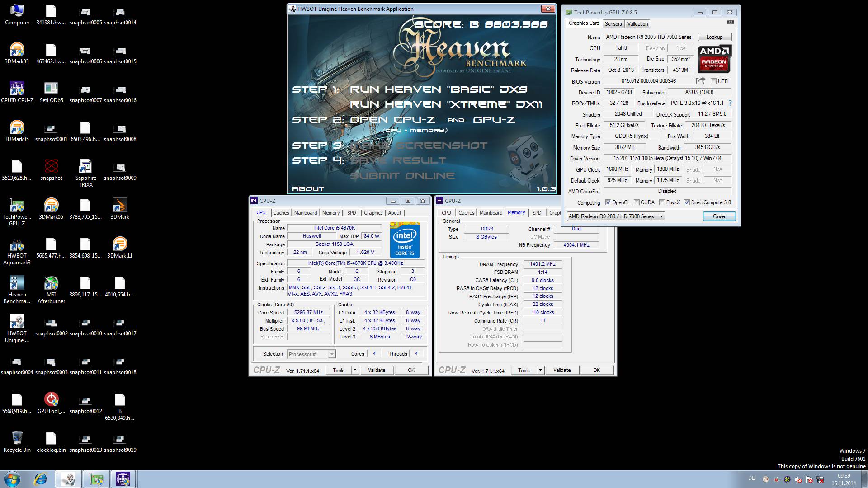This screenshot has width=868, height=488.
Task: Open the Caches tab in left CPU-Z window
Action: tap(281, 213)
